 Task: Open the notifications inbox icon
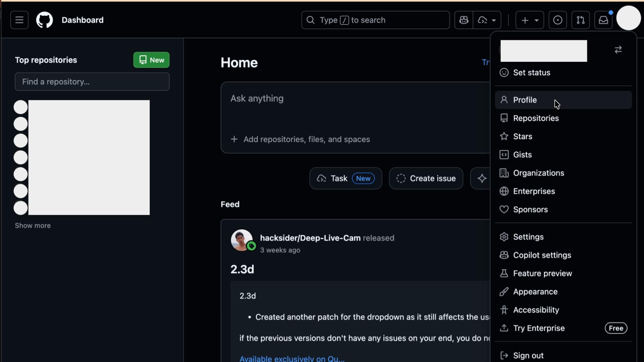[603, 20]
